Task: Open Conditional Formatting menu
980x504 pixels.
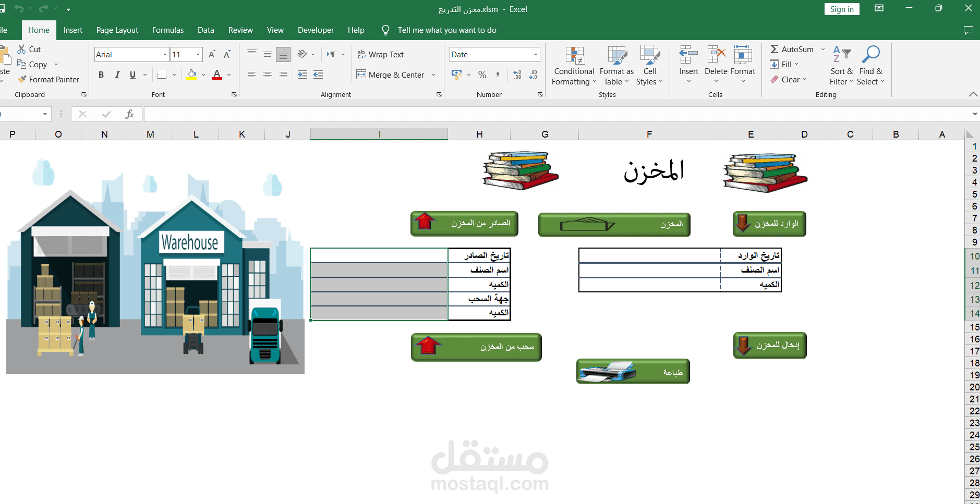Action: (574, 66)
